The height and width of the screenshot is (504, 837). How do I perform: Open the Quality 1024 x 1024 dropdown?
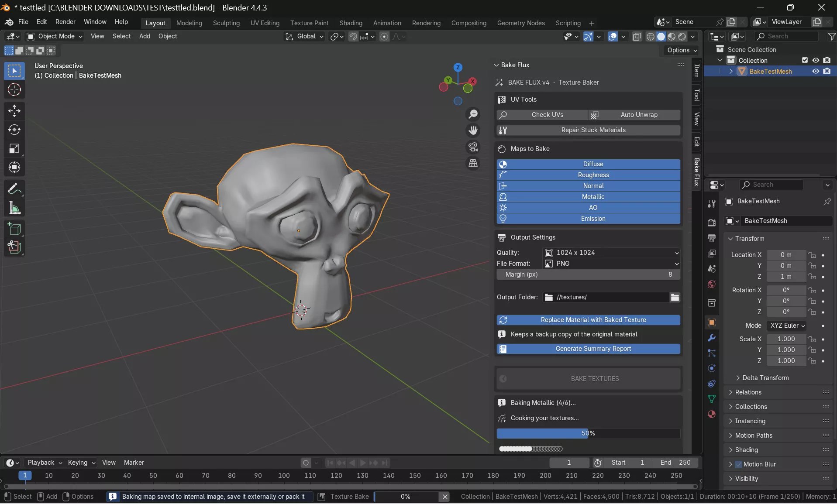tap(612, 253)
